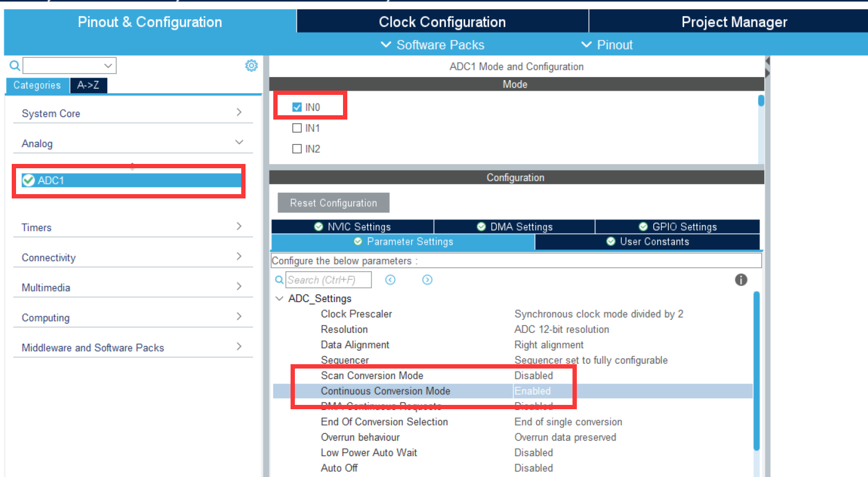
Task: Switch to A->Z sorting view
Action: click(88, 86)
